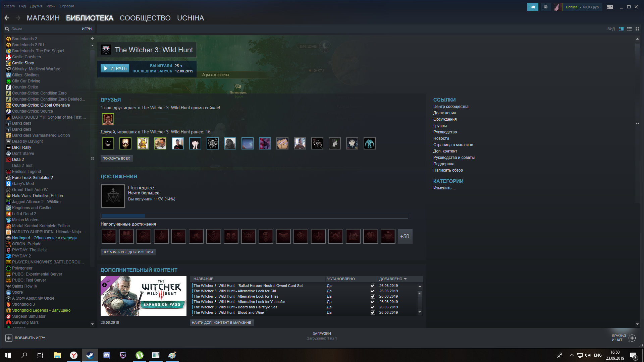Open Discord from the taskbar
This screenshot has width=644, height=362.
point(107,355)
